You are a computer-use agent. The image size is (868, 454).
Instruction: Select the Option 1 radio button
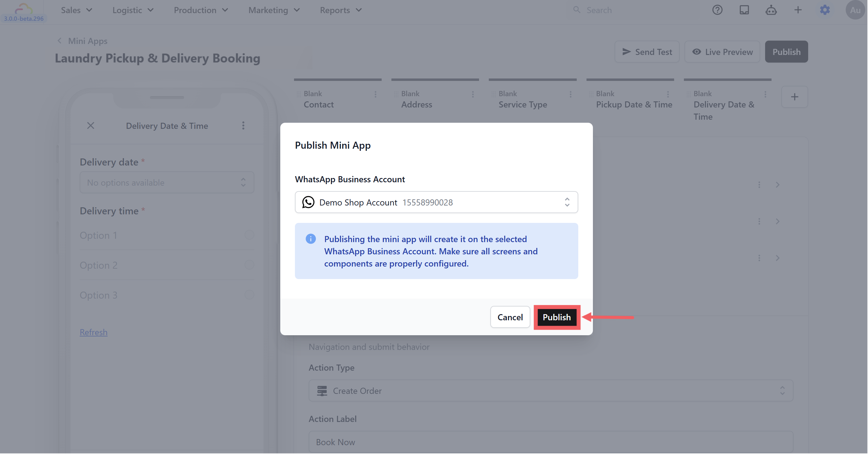[x=249, y=235]
